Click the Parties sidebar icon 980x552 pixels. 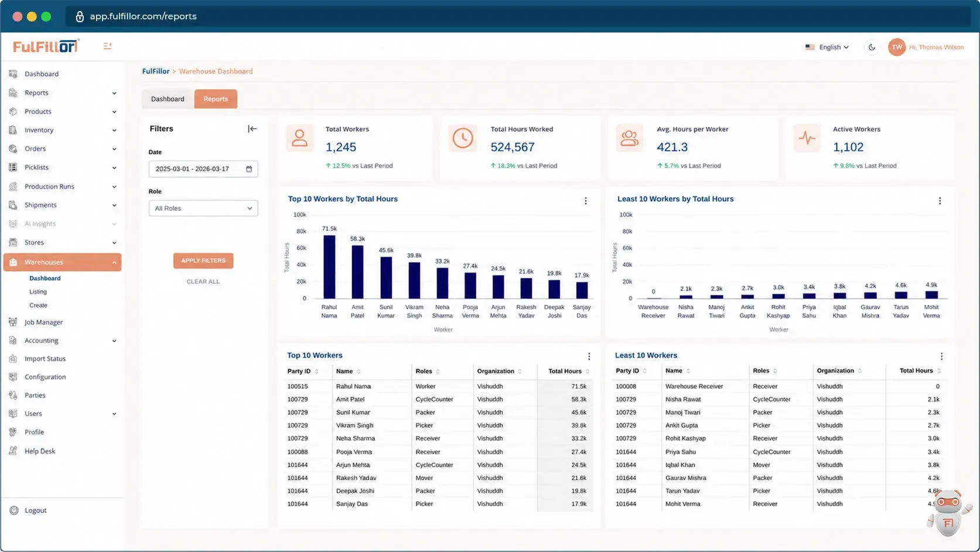pyautogui.click(x=13, y=396)
